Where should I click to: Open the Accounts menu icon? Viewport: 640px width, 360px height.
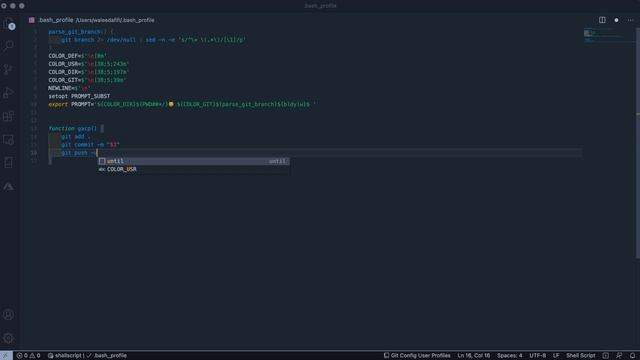click(9, 315)
